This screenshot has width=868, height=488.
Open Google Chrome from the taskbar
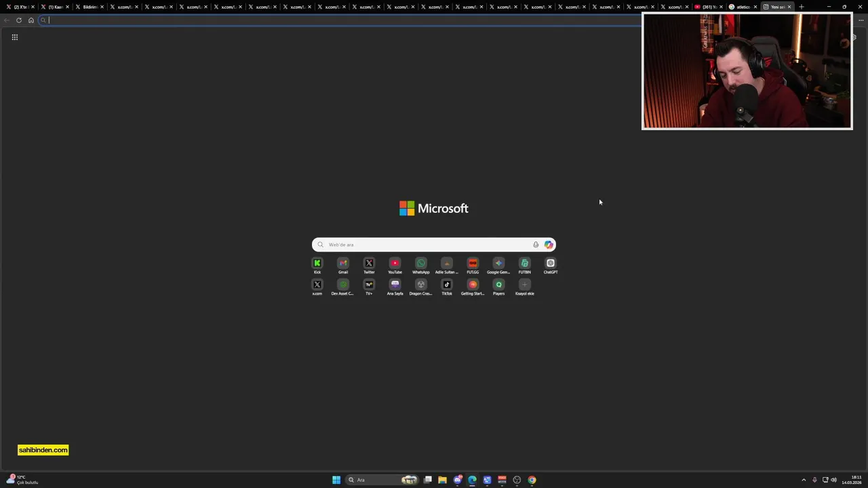tap(532, 480)
